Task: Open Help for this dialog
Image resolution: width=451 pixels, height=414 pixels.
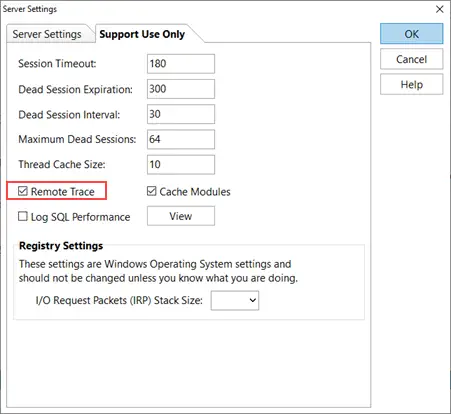Action: [x=412, y=84]
